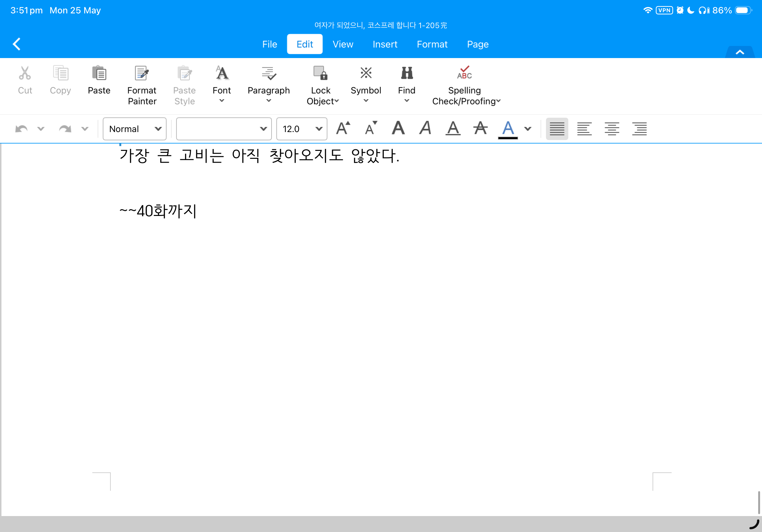Image resolution: width=762 pixels, height=532 pixels.
Task: Expand the undo history arrow
Action: click(x=41, y=129)
